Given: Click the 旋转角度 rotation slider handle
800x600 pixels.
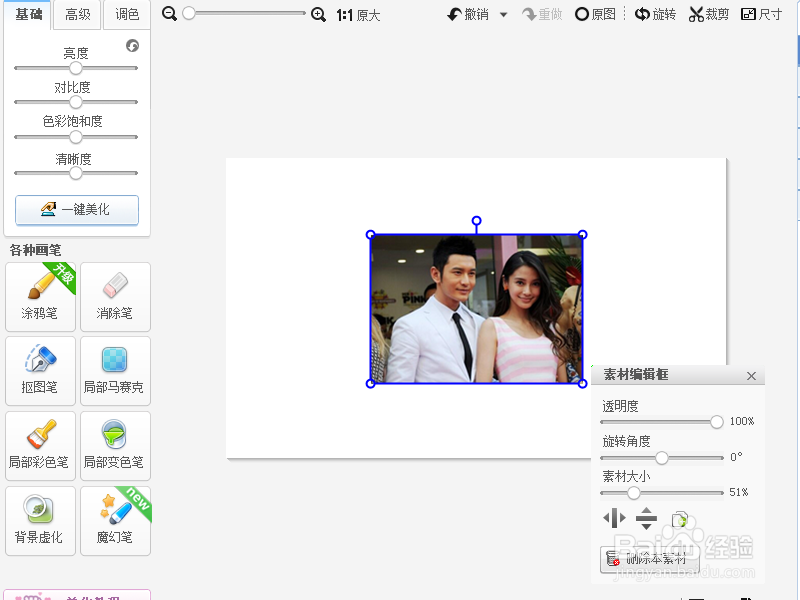Looking at the screenshot, I should click(662, 458).
